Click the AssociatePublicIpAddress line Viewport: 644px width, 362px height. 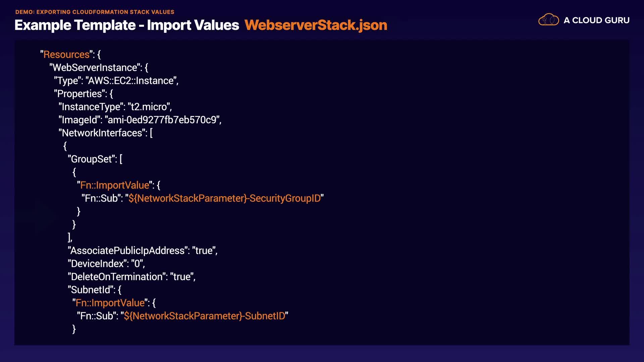pos(142,251)
